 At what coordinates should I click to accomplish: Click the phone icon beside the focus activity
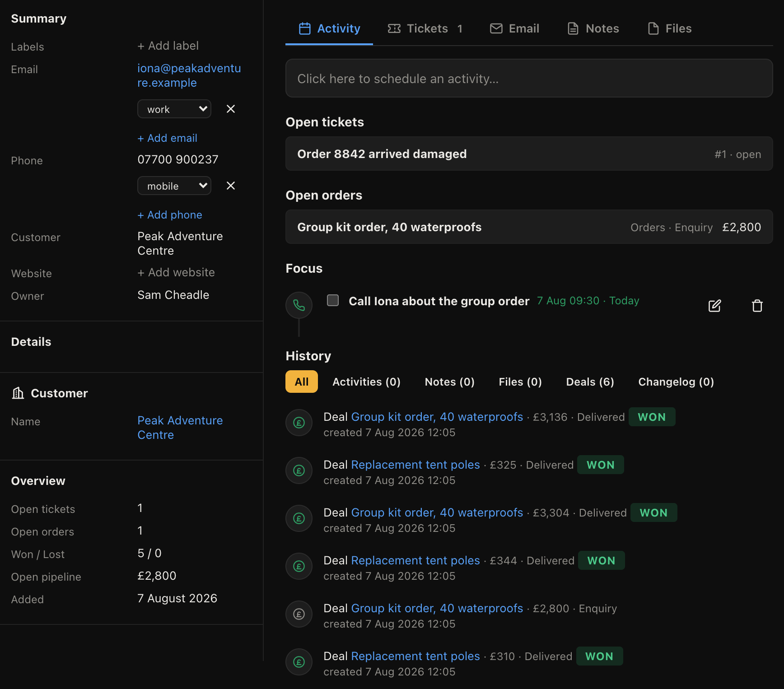point(299,305)
